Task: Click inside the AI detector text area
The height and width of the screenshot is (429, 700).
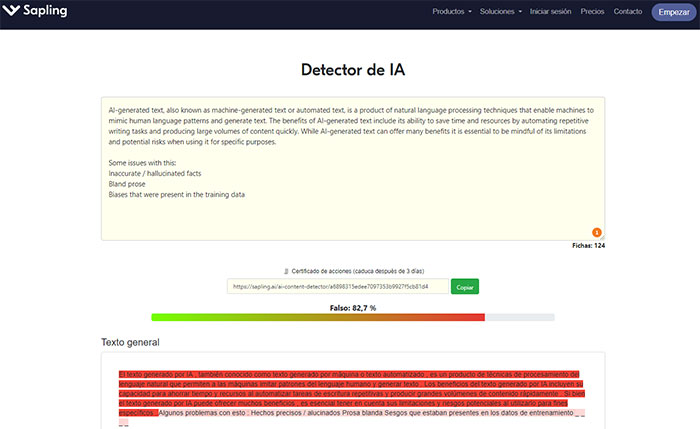Action: (x=353, y=190)
